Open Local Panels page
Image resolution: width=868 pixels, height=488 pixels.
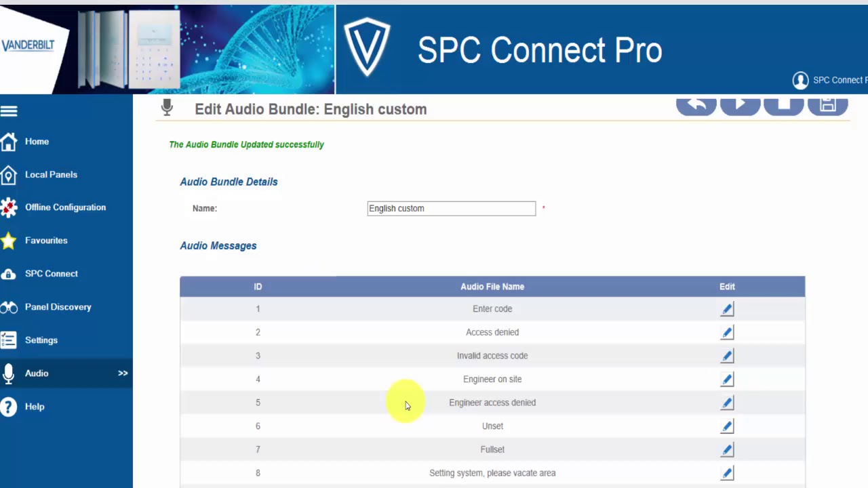[51, 175]
